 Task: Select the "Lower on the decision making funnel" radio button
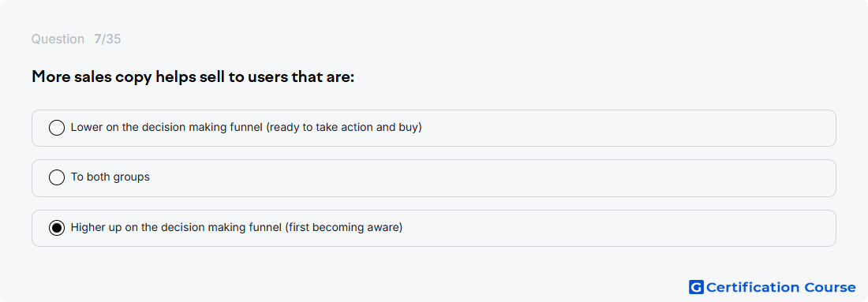coord(57,128)
